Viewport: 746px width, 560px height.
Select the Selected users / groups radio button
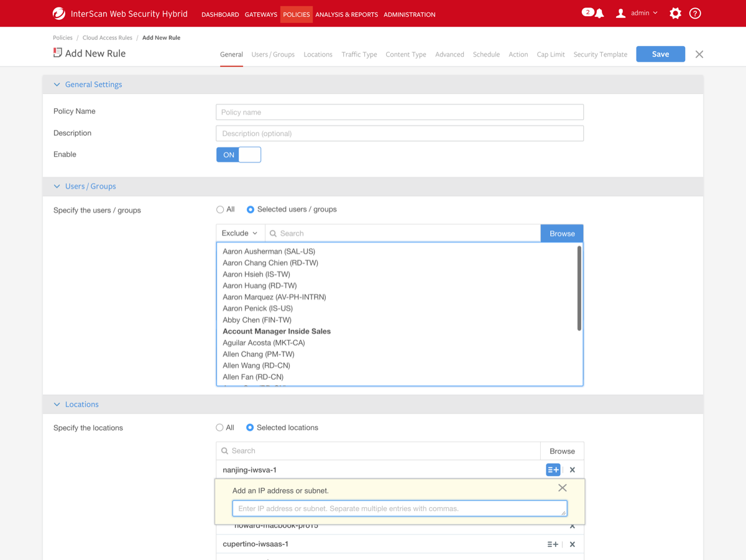[251, 209]
